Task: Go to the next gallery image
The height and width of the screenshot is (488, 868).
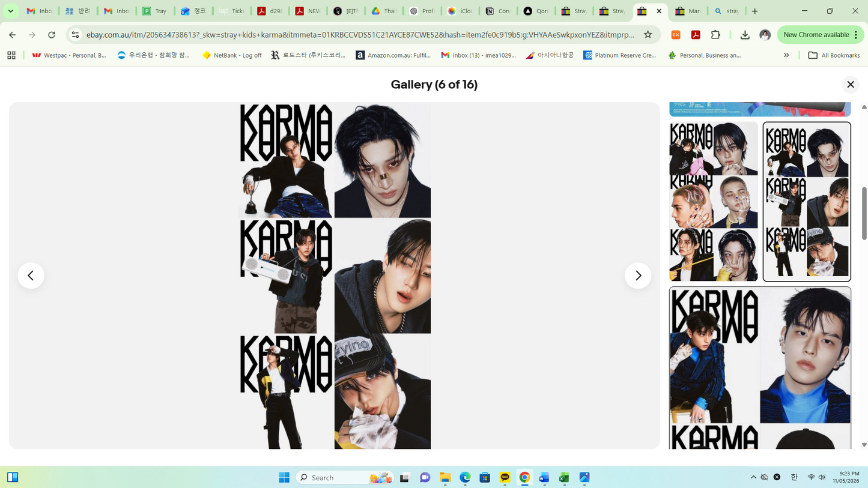Action: [x=638, y=276]
